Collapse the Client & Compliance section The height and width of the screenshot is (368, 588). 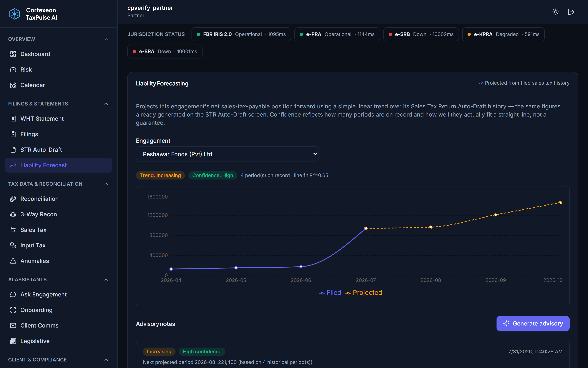pos(106,360)
